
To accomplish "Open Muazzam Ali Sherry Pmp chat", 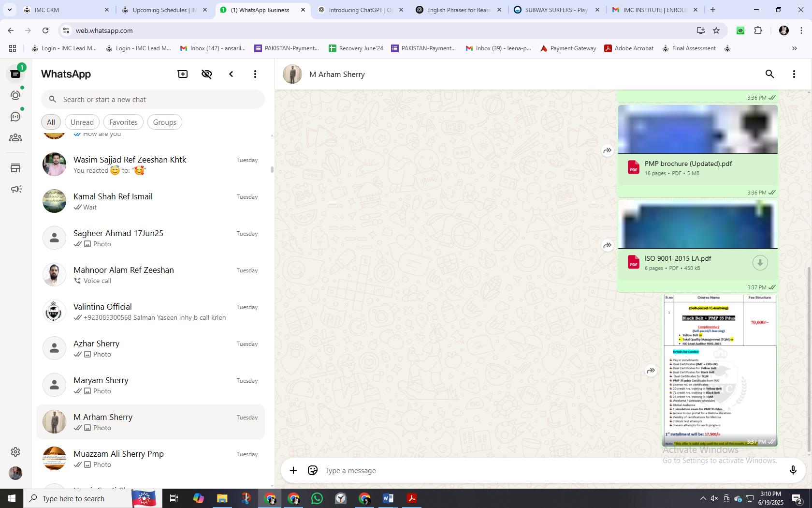I will 151,459.
